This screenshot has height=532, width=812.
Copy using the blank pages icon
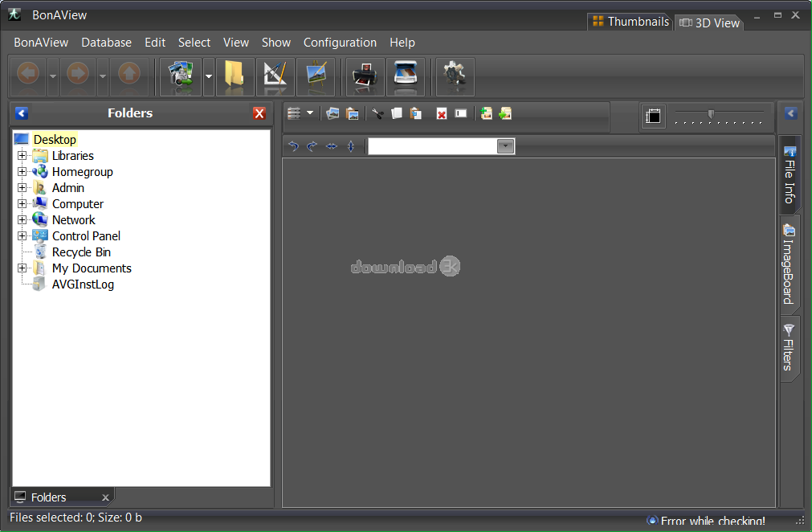pos(397,113)
